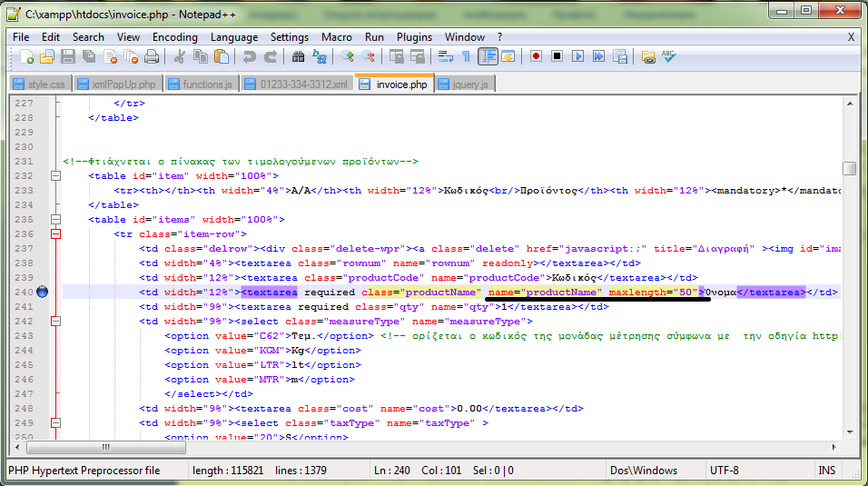
Task: Run macro multiple times icon
Action: tap(599, 56)
